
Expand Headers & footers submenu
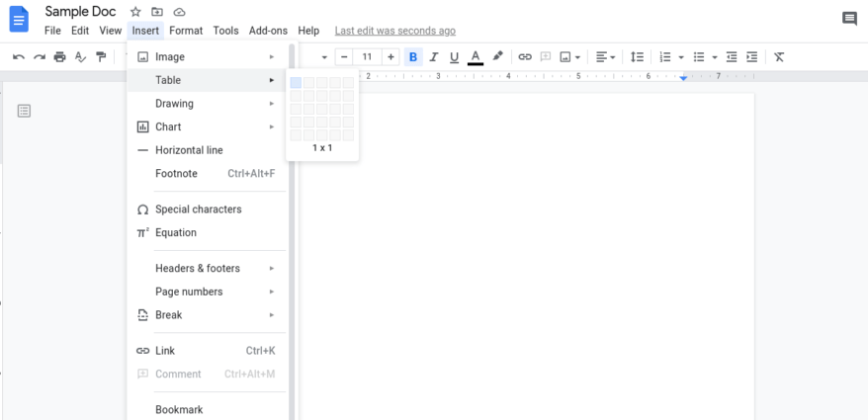coord(208,268)
